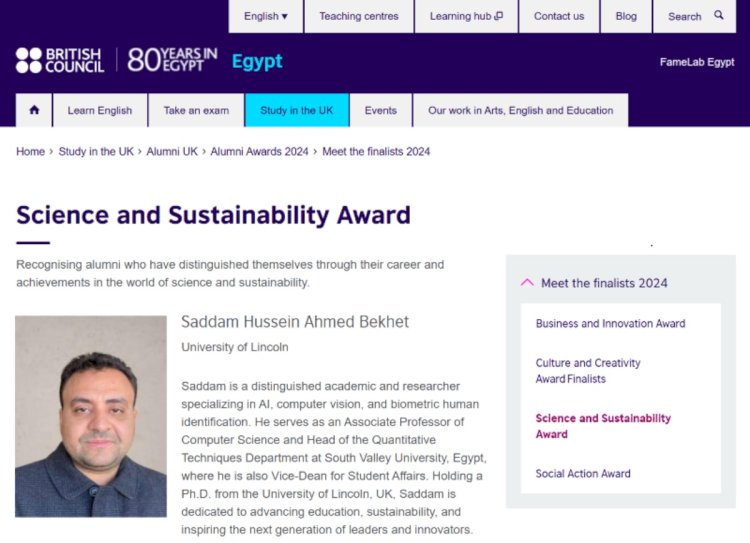Collapse the Meet the finalists 2024 section

pos(528,283)
